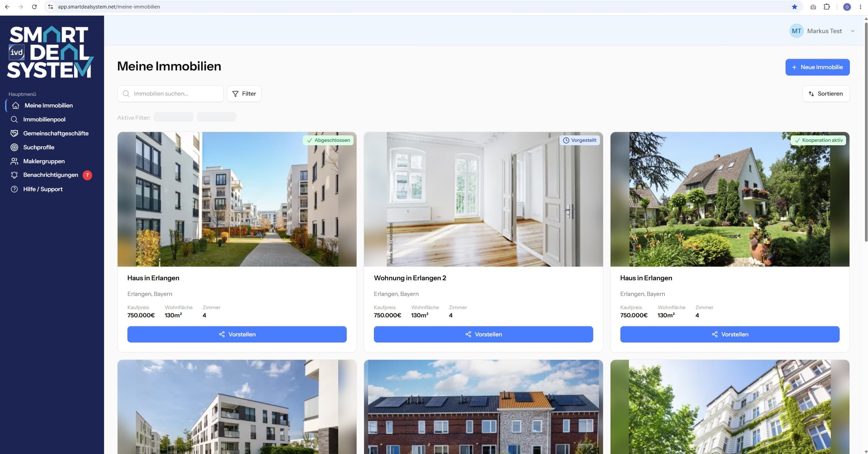Click the Hilfe / Support question icon
Viewport: 868px width, 454px height.
click(14, 189)
